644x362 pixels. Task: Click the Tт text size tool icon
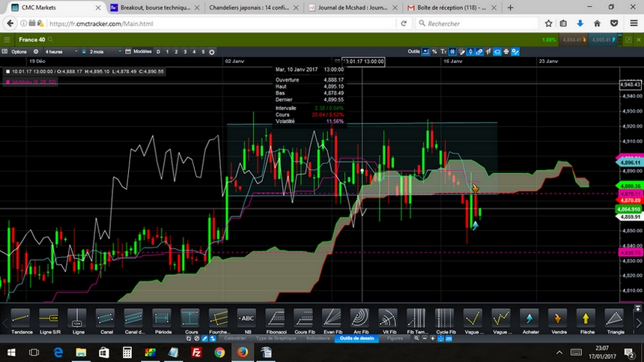pos(443,52)
